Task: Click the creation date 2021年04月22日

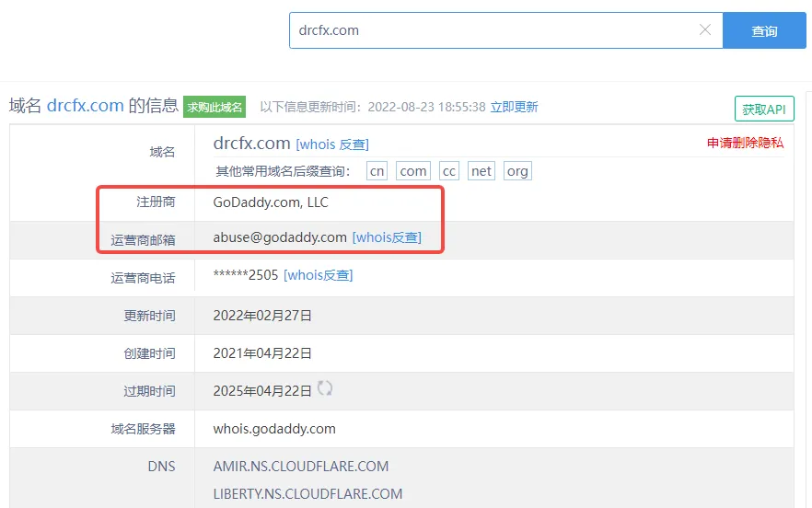Action: coord(262,353)
